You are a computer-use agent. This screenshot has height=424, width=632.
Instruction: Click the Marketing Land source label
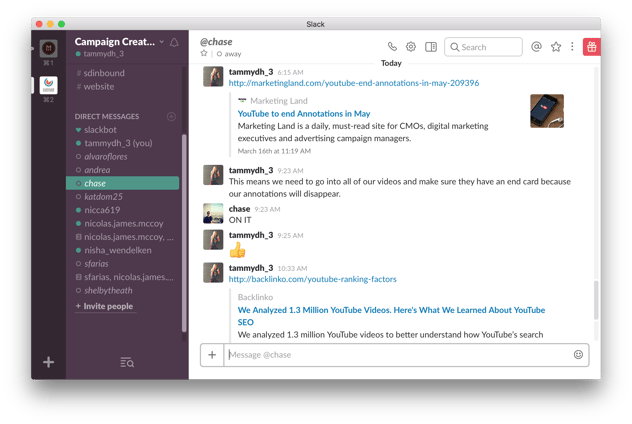pyautogui.click(x=279, y=101)
